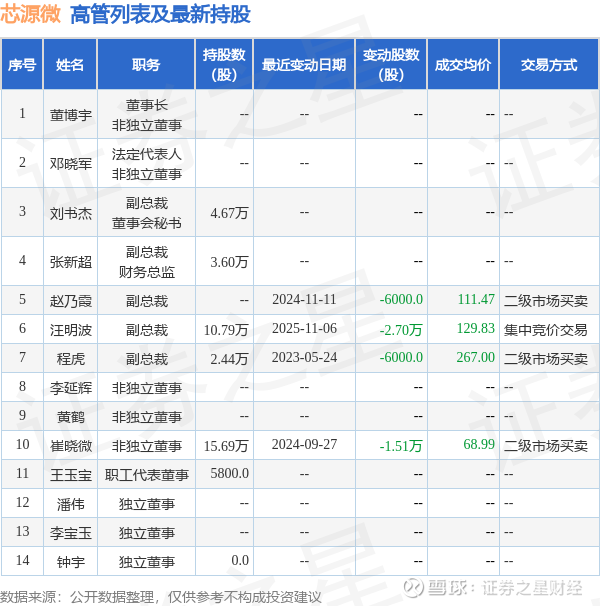Screen dimensions: 600x606
Task: Select the name 钟宇 in row 14
Action: point(71,562)
